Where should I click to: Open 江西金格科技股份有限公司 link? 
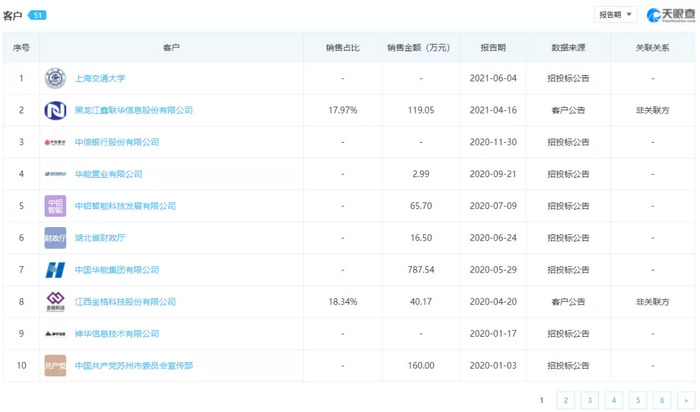click(x=125, y=302)
